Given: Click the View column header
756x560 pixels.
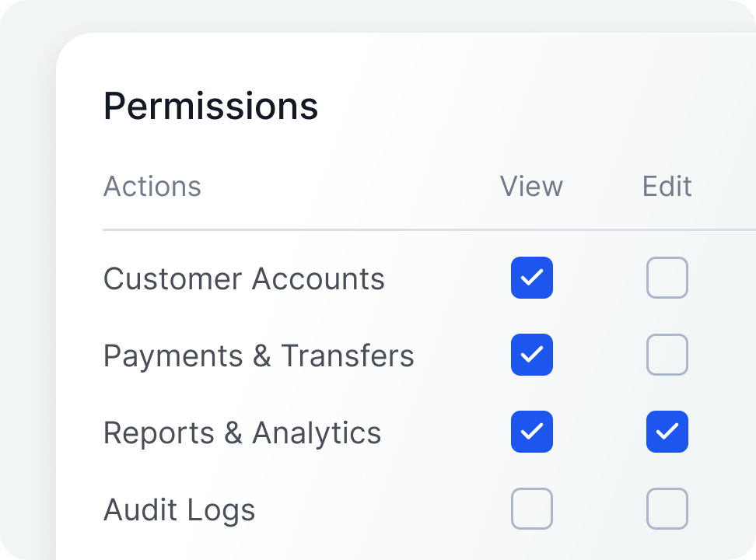Looking at the screenshot, I should click(x=531, y=187).
